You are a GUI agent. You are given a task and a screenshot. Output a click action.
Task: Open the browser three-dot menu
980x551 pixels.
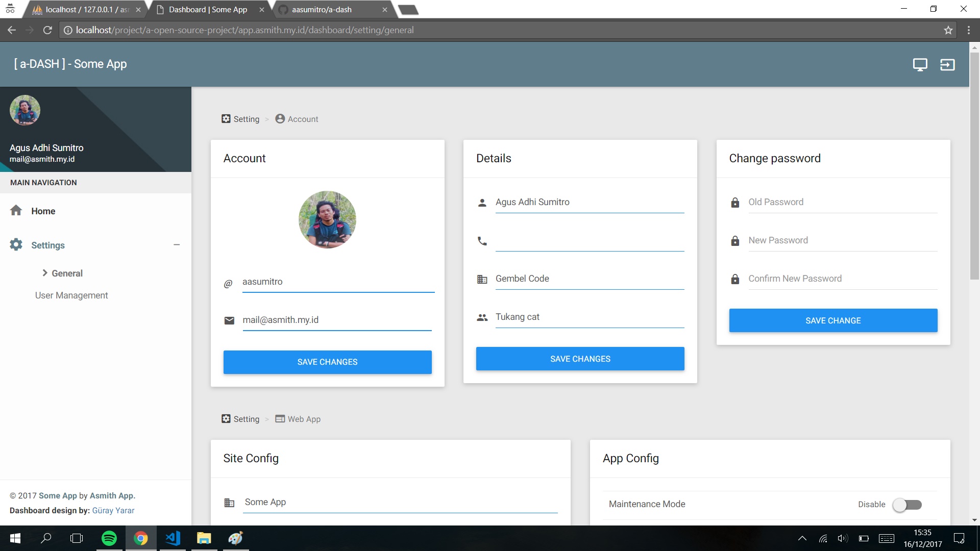(x=968, y=30)
